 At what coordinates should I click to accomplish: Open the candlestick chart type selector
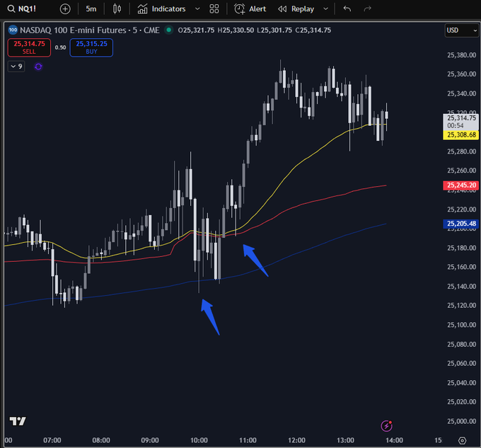(117, 9)
